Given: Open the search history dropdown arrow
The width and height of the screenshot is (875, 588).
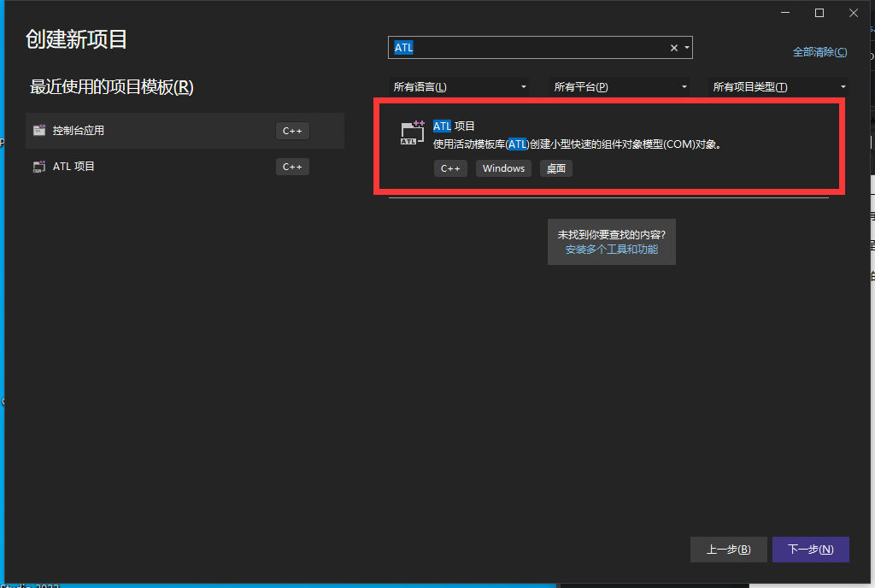Looking at the screenshot, I should [687, 48].
